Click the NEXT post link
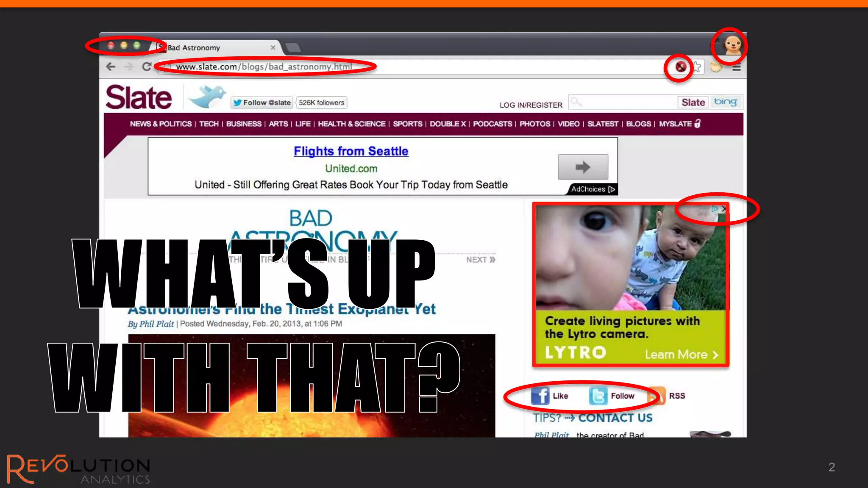 pyautogui.click(x=480, y=260)
